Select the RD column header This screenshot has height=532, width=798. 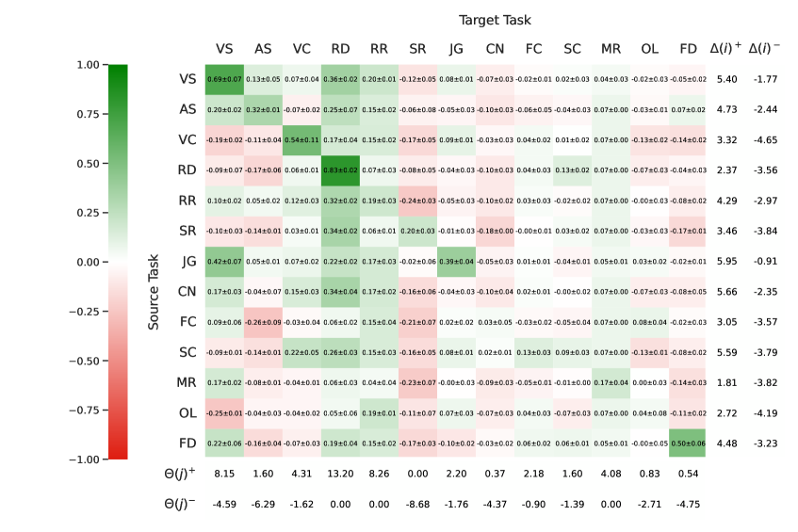pos(340,49)
